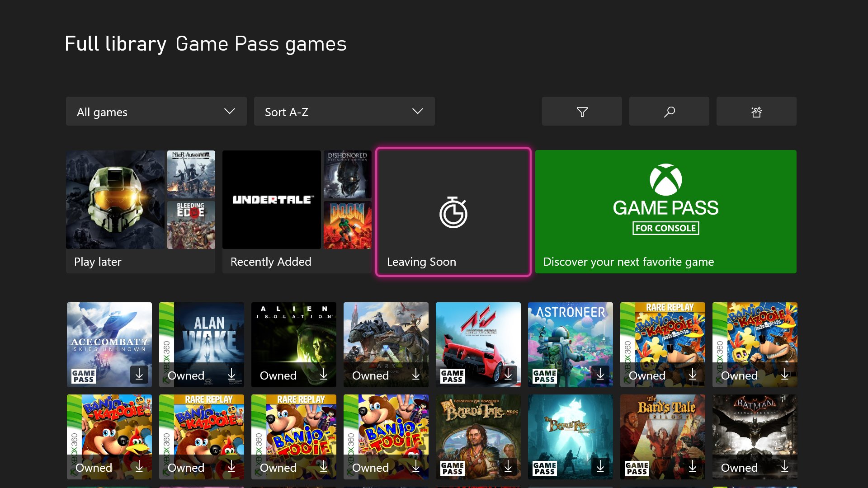Download Ace Combat 7 via its download icon
This screenshot has width=868, height=488.
click(x=139, y=374)
